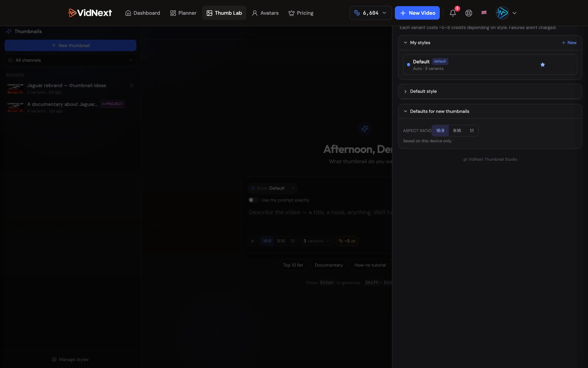Image resolution: width=588 pixels, height=368 pixels.
Task: Choose the Top 10 list suggestion
Action: [x=293, y=265]
